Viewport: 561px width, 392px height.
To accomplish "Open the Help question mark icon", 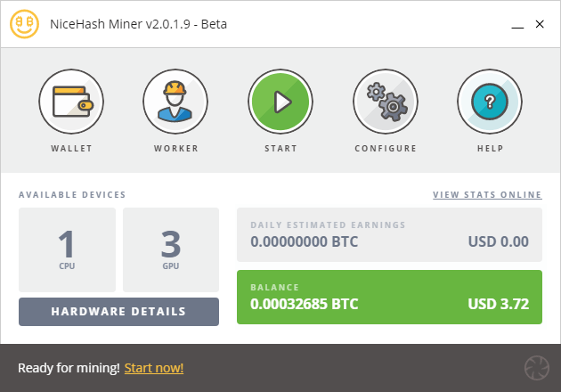I will coord(490,102).
